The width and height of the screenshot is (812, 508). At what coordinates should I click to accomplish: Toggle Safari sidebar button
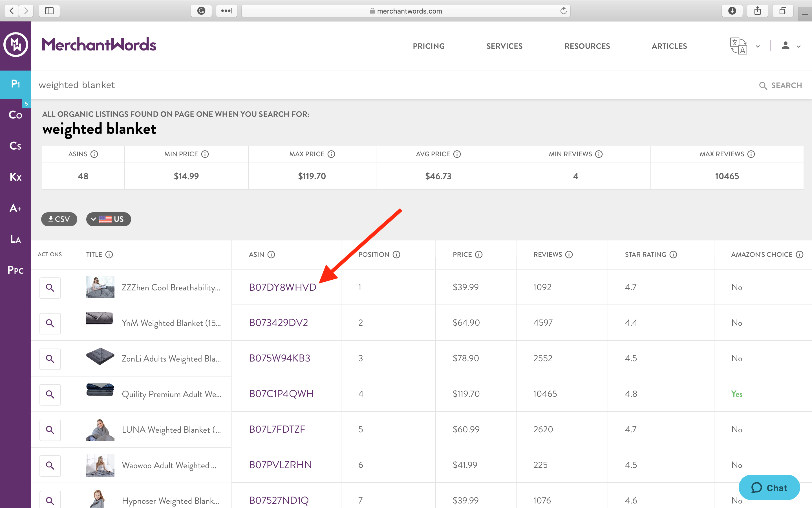(x=49, y=11)
